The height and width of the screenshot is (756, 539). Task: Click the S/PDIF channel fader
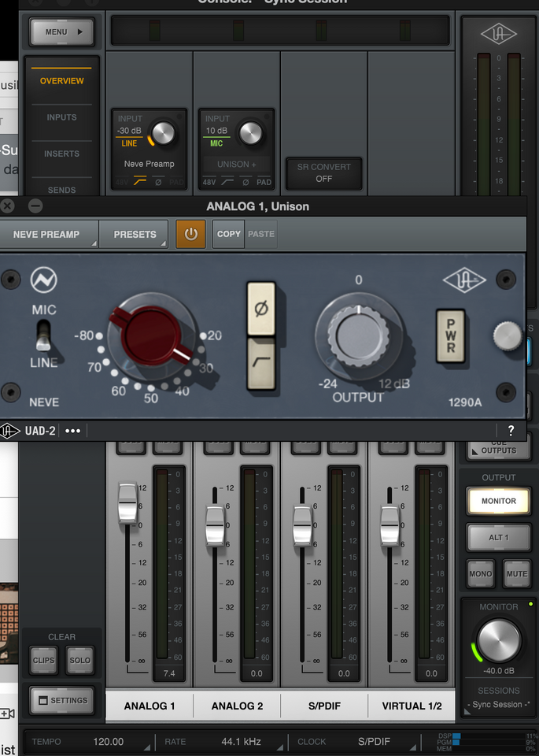click(302, 526)
